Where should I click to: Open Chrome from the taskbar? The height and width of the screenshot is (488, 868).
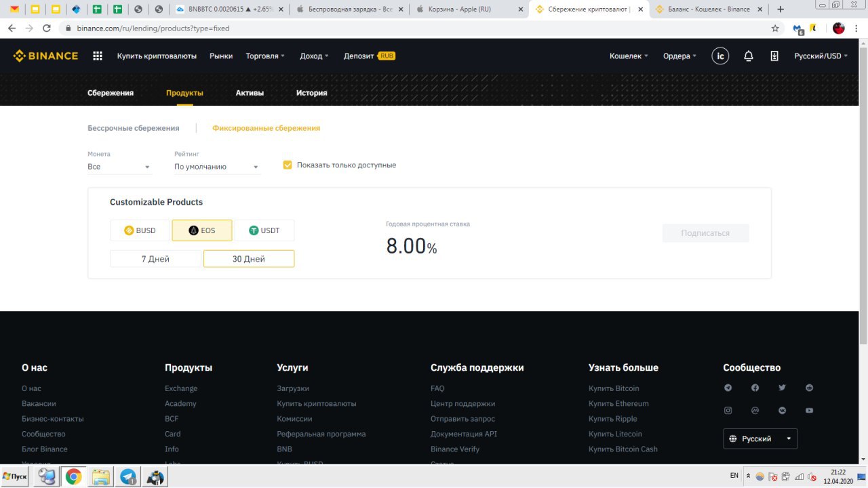73,477
